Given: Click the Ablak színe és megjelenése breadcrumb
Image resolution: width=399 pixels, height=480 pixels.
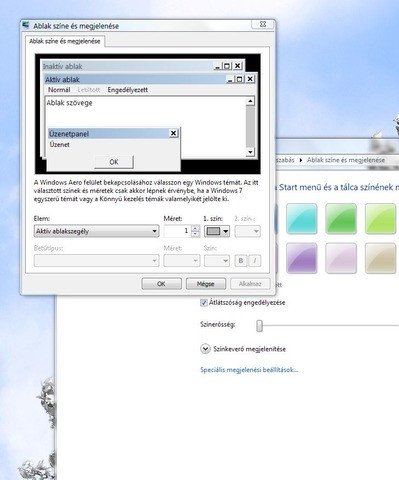Looking at the screenshot, I should point(346,160).
